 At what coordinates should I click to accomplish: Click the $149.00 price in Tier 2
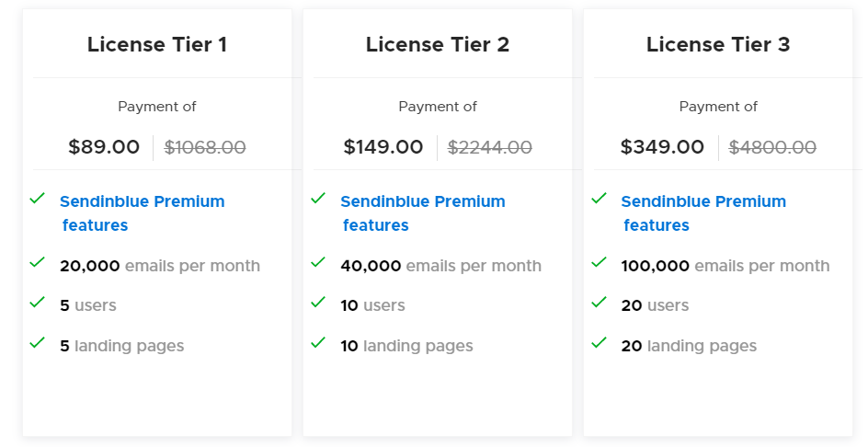pyautogui.click(x=383, y=147)
